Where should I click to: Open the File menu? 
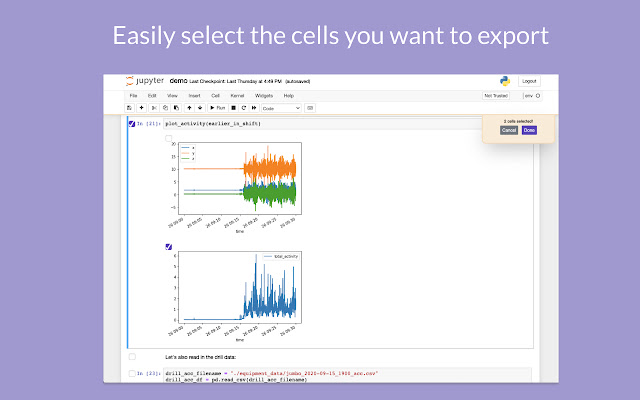(x=133, y=96)
